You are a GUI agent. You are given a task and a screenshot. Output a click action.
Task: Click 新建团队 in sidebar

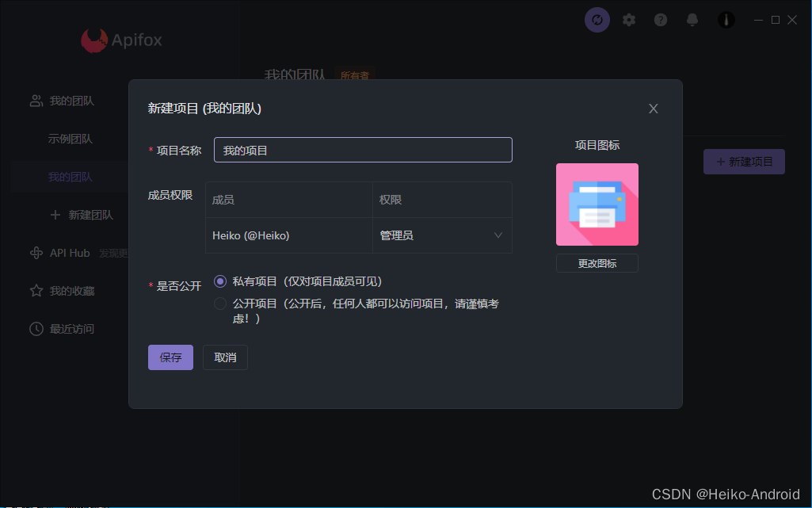(90, 215)
